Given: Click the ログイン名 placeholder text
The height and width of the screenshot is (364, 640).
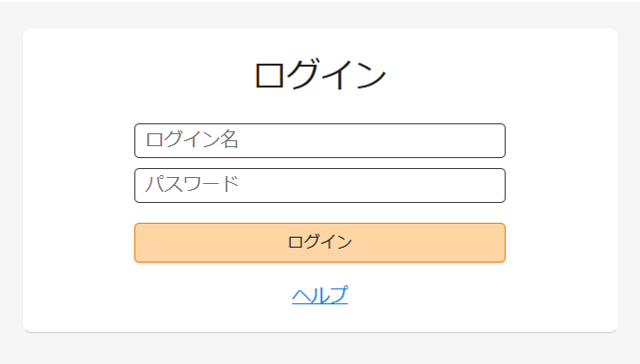Looking at the screenshot, I should [x=192, y=140].
